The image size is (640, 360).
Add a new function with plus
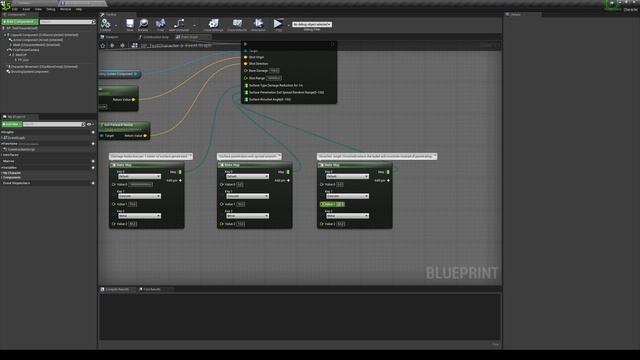93,144
